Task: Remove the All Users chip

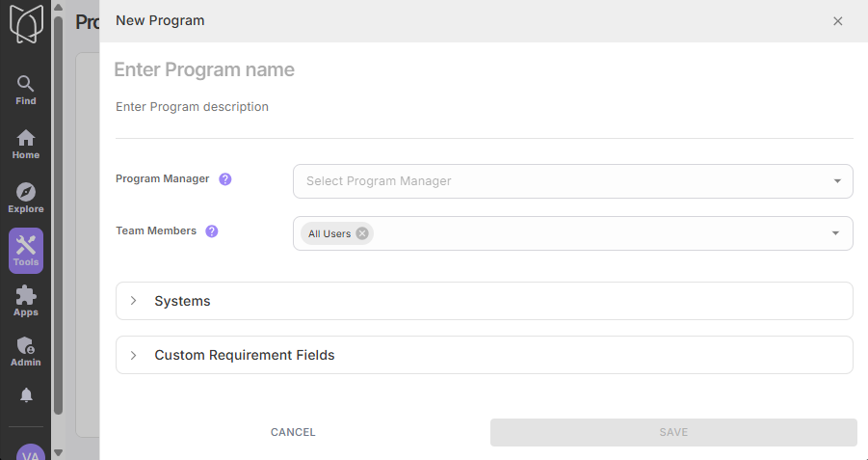Action: (362, 233)
